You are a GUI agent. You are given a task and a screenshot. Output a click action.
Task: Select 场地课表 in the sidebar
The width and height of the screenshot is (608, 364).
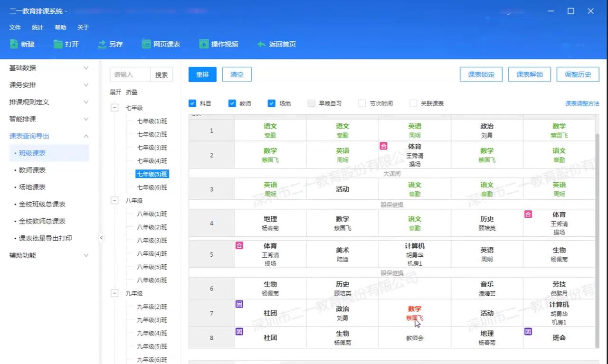pyautogui.click(x=32, y=187)
